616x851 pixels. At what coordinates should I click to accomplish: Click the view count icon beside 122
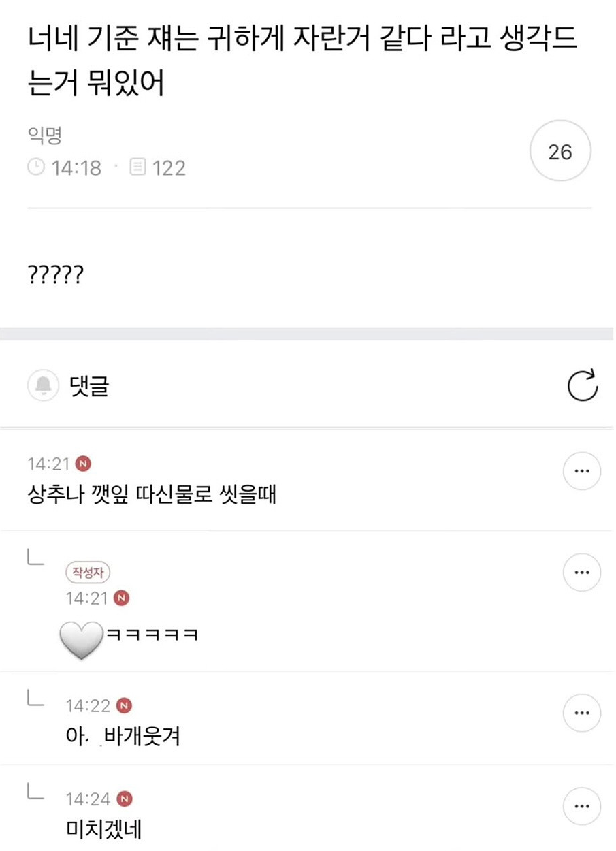[x=137, y=167]
